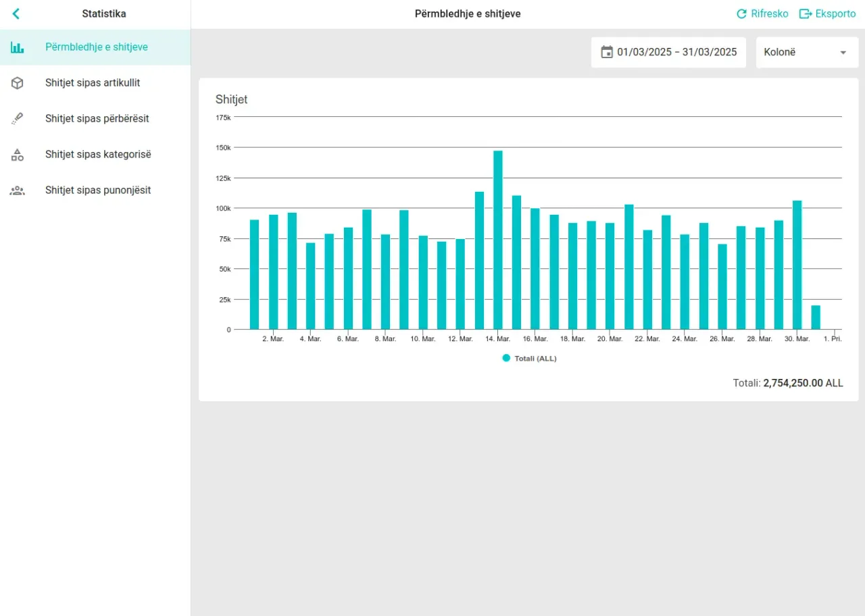The width and height of the screenshot is (865, 616).
Task: Open the Kolonë chart type dropdown
Action: pyautogui.click(x=807, y=52)
